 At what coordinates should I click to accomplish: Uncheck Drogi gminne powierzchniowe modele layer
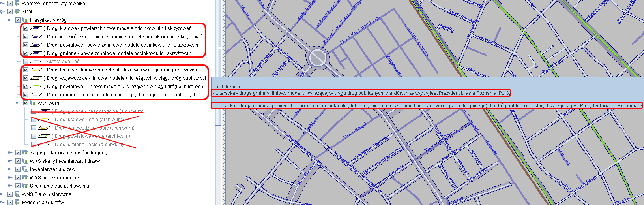(26, 53)
